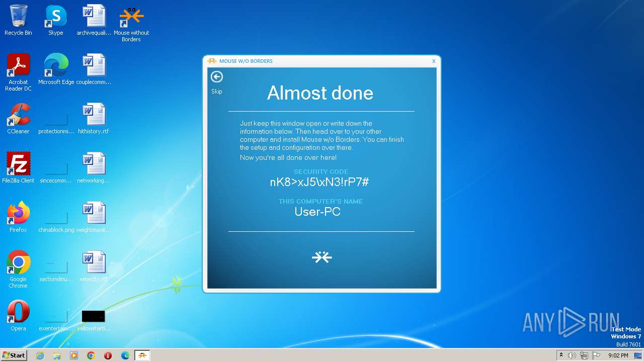The height and width of the screenshot is (362, 644).
Task: Open couplecomm document icon
Action: [94, 69]
